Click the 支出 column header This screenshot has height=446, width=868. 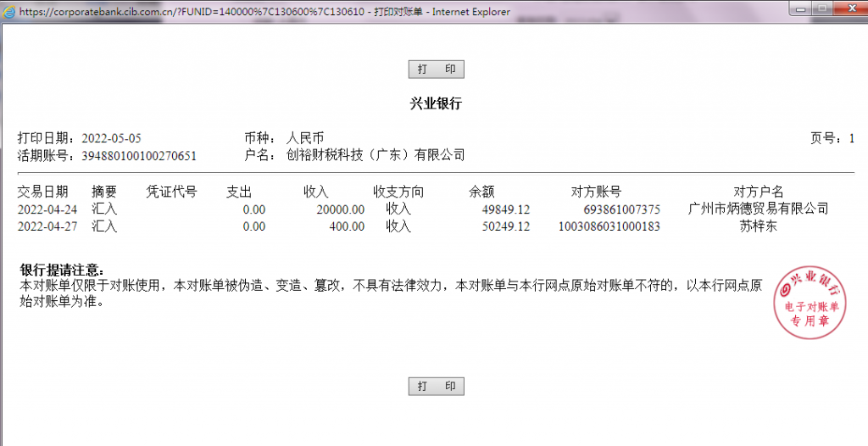click(239, 192)
